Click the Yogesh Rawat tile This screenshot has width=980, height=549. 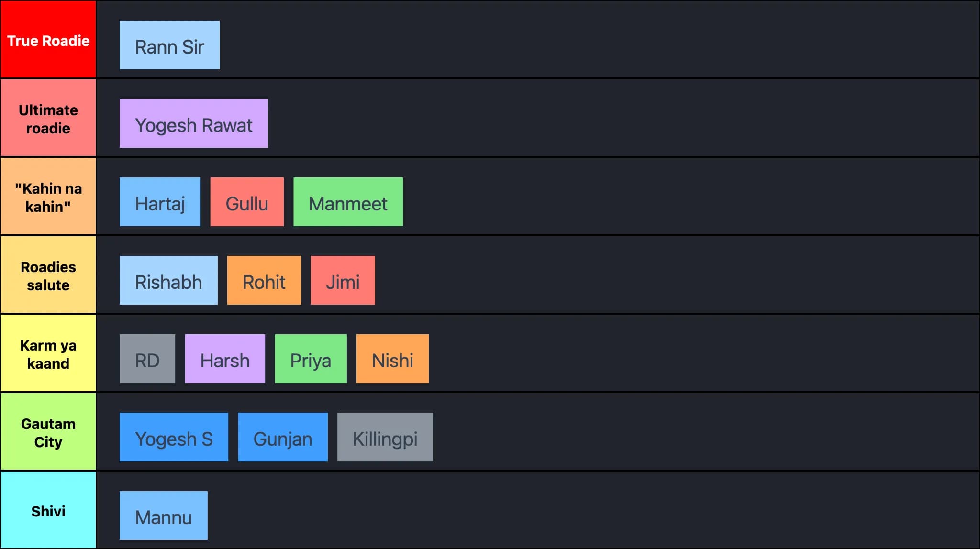pyautogui.click(x=194, y=123)
